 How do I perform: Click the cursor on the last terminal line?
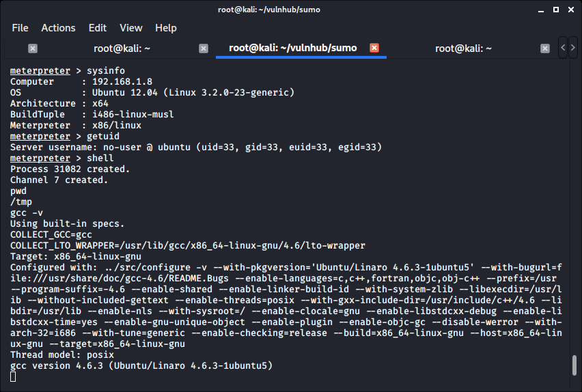(14, 377)
